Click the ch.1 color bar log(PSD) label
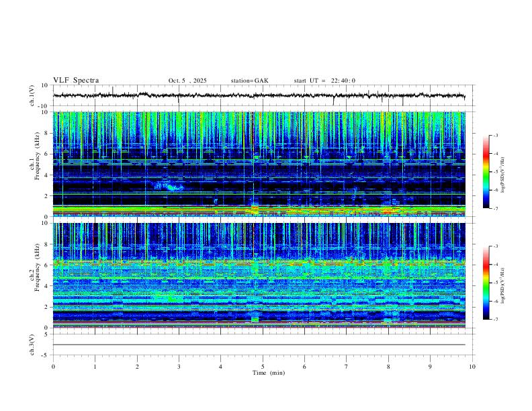Image resolution: width=532 pixels, height=411 pixels. pyautogui.click(x=502, y=175)
